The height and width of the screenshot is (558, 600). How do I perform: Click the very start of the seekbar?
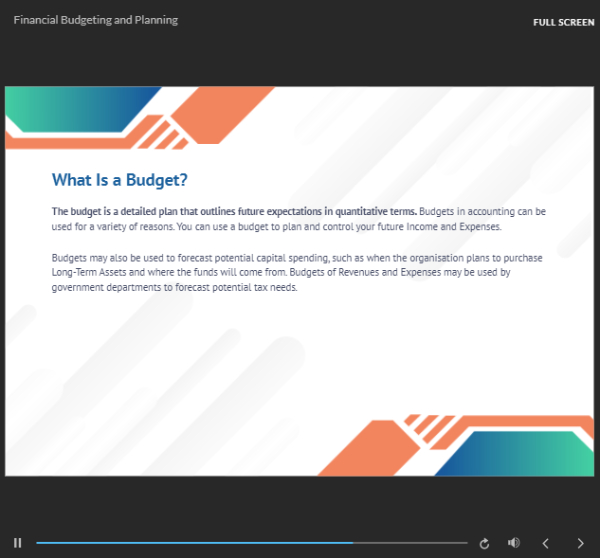tap(38, 543)
